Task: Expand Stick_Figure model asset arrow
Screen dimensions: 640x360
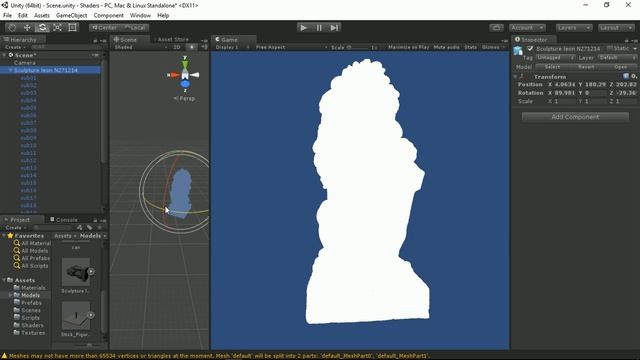Action: point(91,315)
